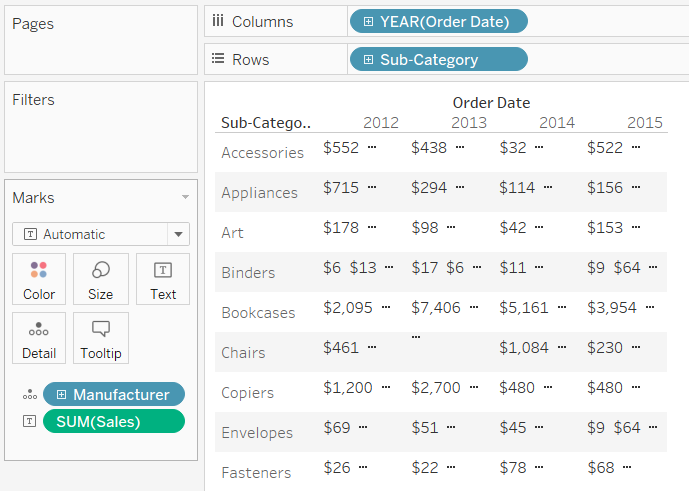The width and height of the screenshot is (689, 491).
Task: Click text icon left of SUM(Sales) pill
Action: coord(29,422)
